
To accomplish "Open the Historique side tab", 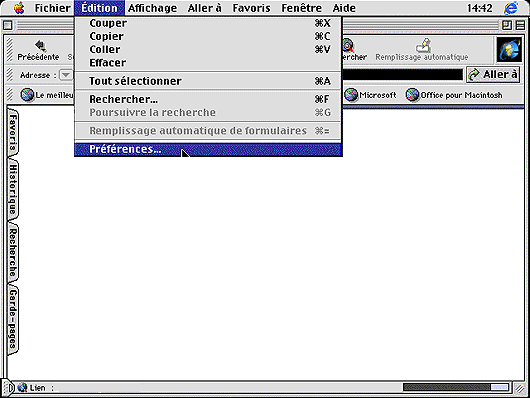I will click(13, 190).
